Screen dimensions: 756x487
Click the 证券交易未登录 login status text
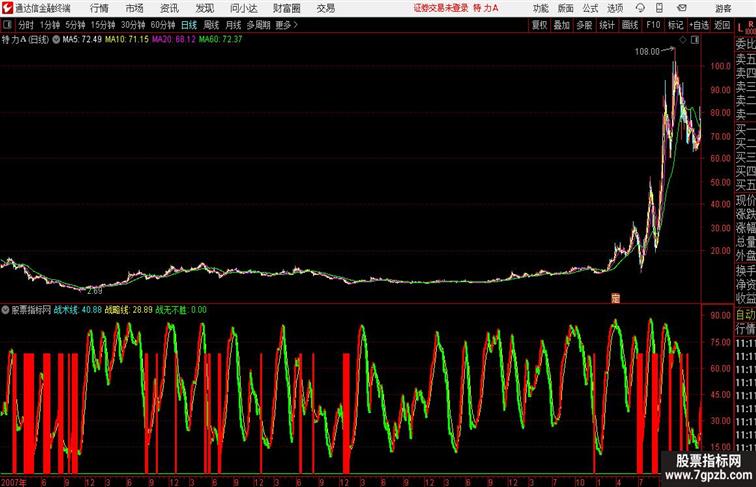441,8
